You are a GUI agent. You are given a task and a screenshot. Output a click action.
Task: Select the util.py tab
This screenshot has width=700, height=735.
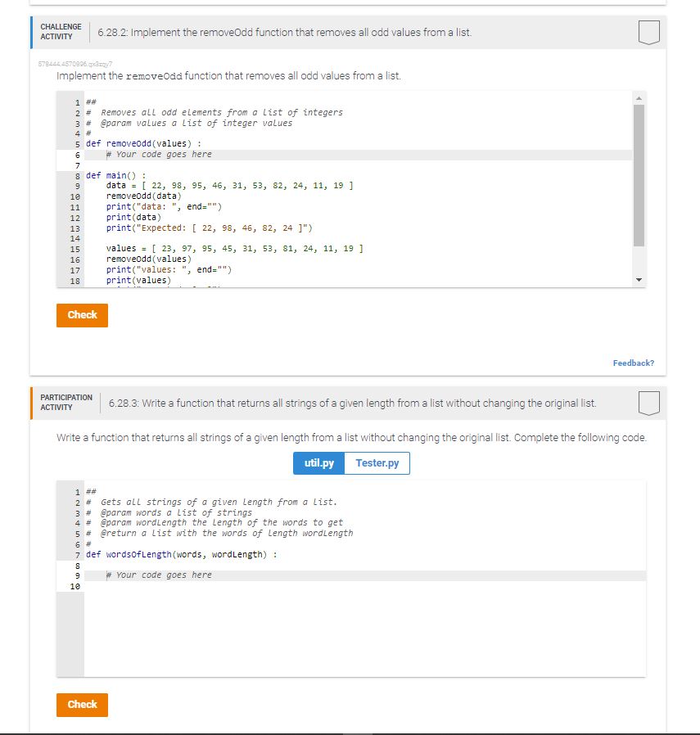tap(318, 462)
